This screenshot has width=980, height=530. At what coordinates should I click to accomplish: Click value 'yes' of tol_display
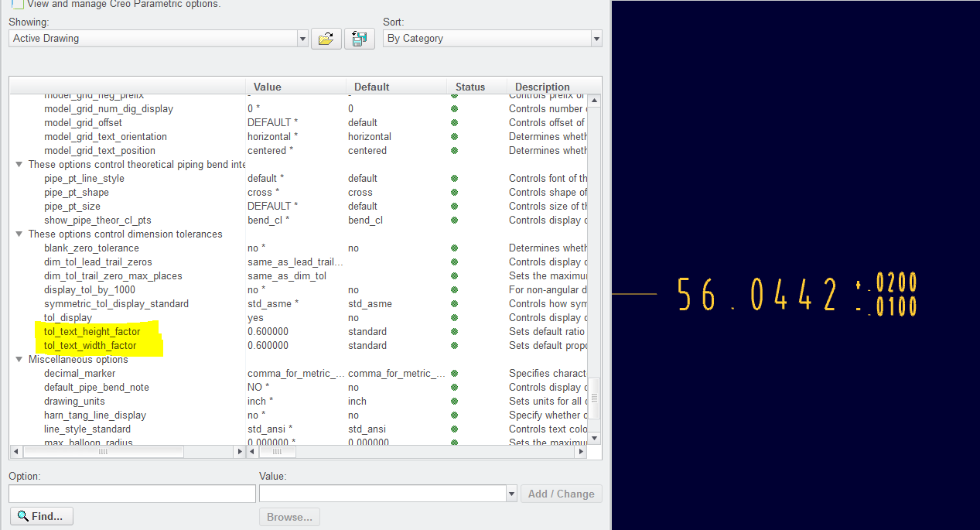point(255,318)
